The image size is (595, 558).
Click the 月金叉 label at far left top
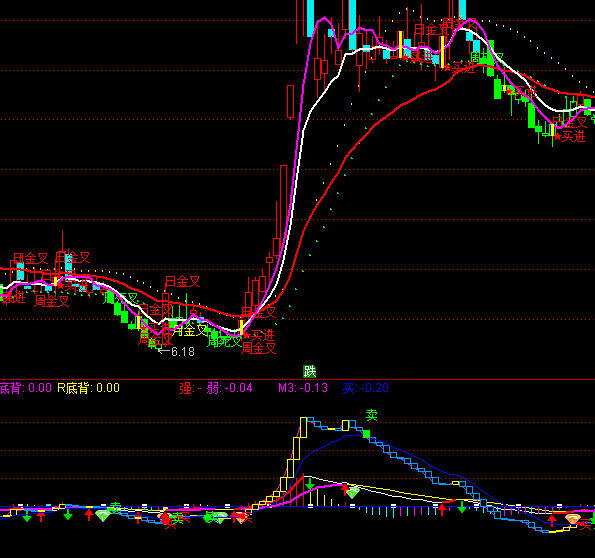[31, 259]
